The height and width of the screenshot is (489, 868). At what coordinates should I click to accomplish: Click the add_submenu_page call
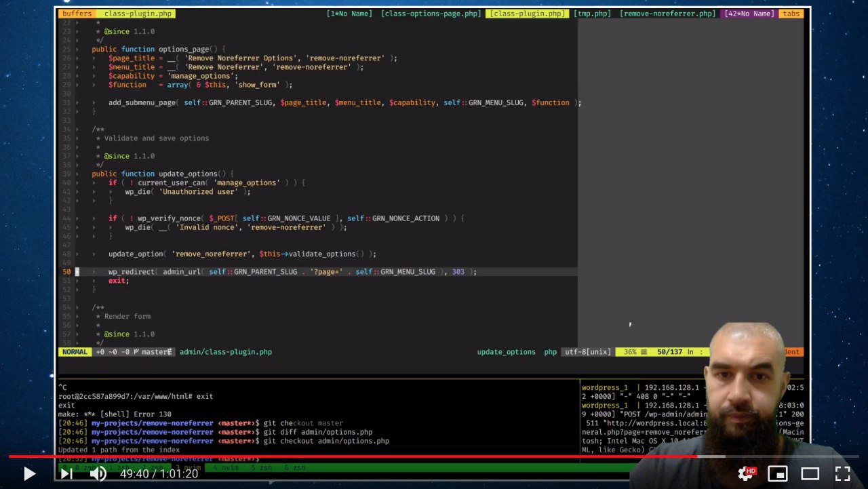pyautogui.click(x=344, y=102)
